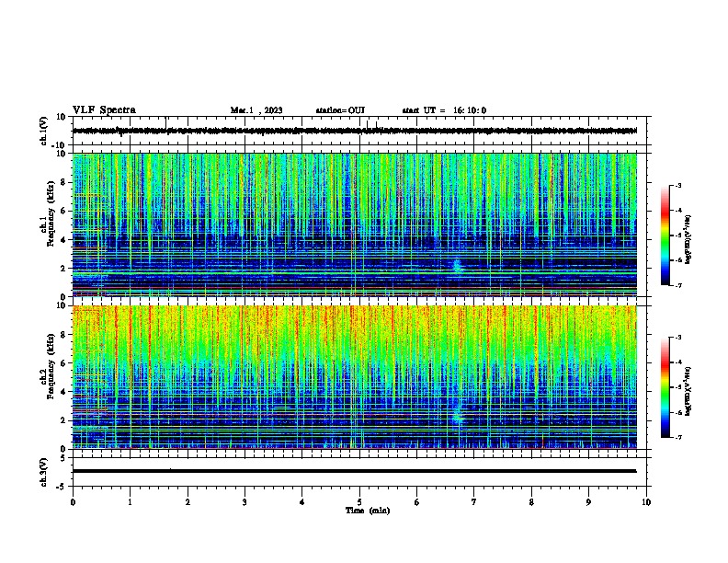Click the ch.2 spectrogram panel

(x=354, y=377)
